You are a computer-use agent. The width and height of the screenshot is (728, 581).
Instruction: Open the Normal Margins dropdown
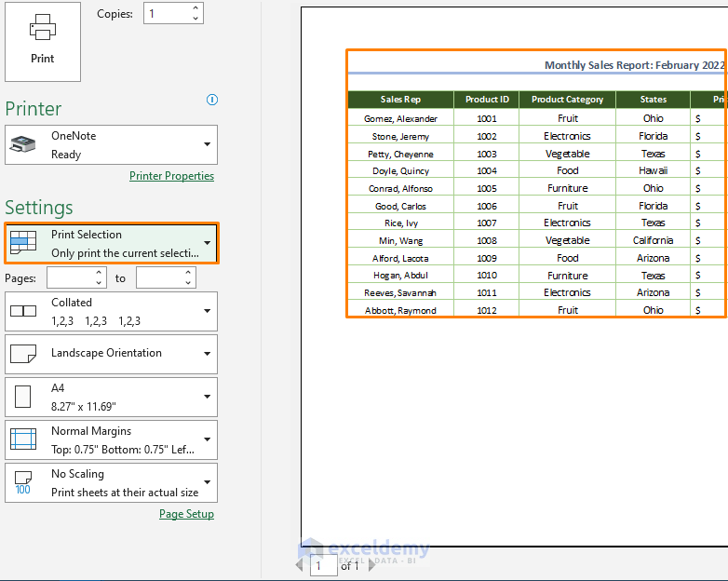point(207,439)
